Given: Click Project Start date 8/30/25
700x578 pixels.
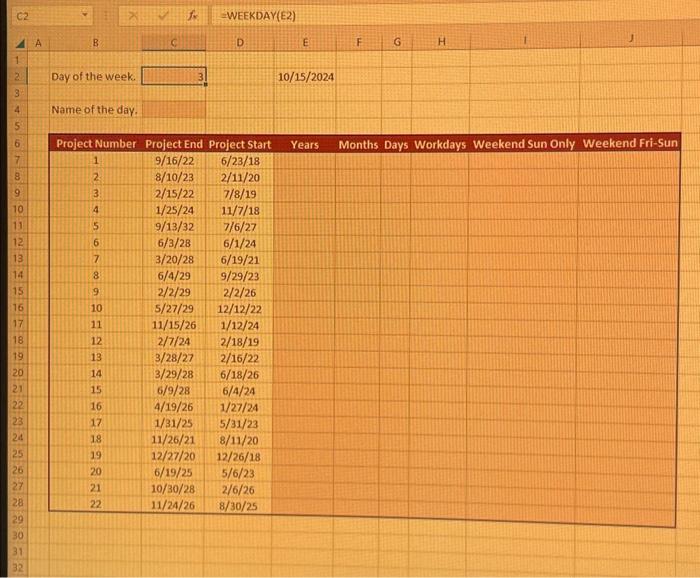Looking at the screenshot, I should coord(238,506).
